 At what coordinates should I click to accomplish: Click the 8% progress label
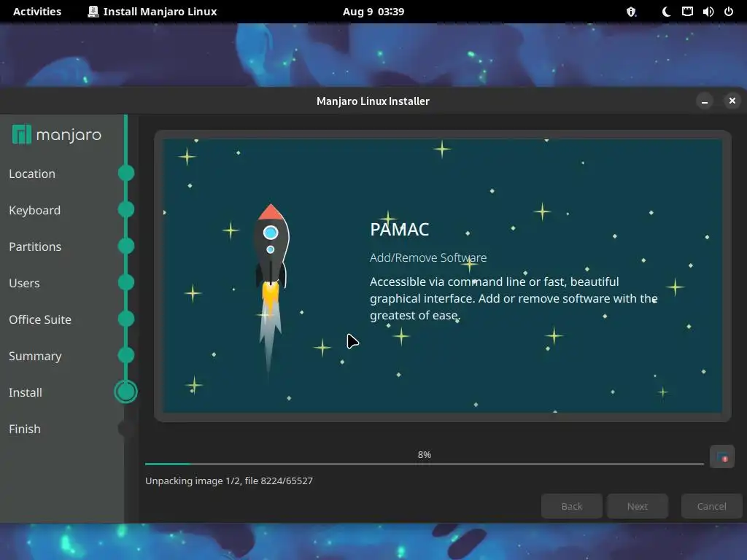coord(425,455)
